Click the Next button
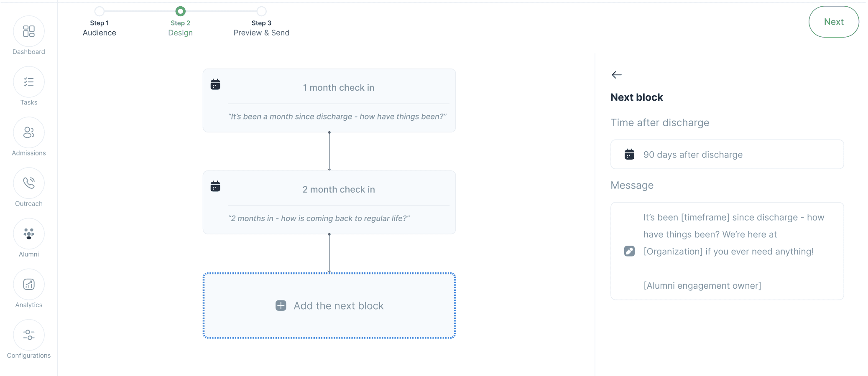Image resolution: width=868 pixels, height=376 pixels. [x=833, y=22]
